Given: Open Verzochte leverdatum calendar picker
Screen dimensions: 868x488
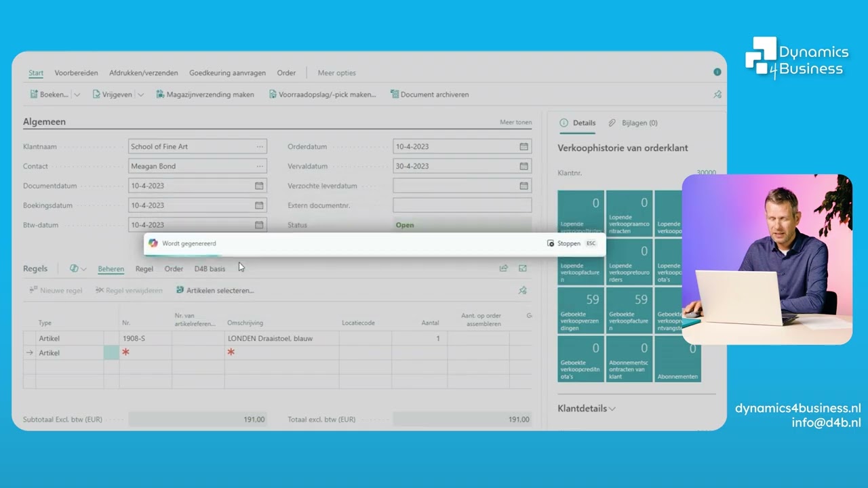Looking at the screenshot, I should pyautogui.click(x=524, y=186).
